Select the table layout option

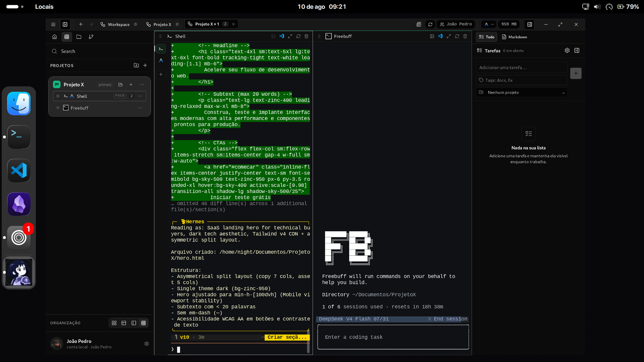124,323
